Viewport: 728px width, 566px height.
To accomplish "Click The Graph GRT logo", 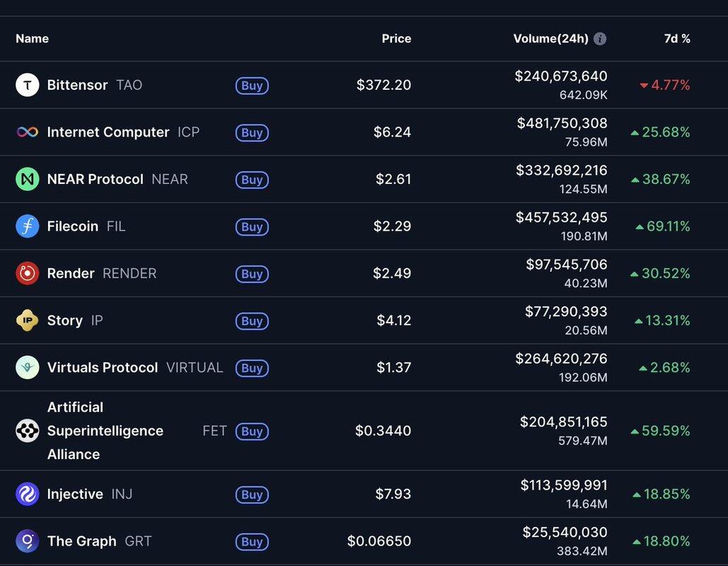I will tap(27, 541).
